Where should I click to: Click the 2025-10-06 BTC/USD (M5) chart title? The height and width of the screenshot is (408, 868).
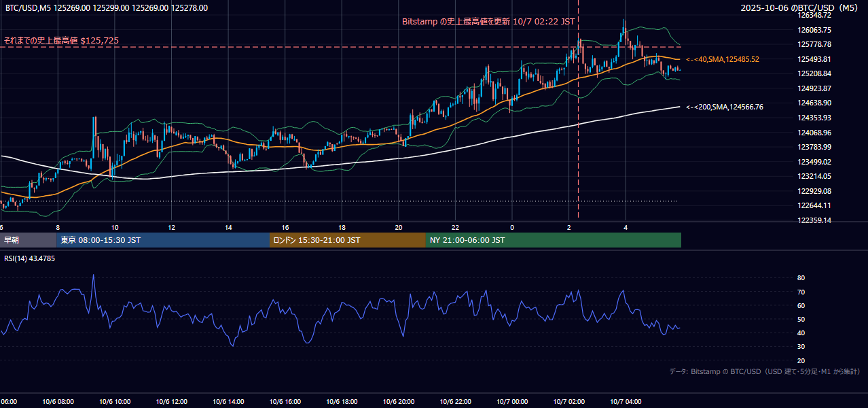coord(800,7)
